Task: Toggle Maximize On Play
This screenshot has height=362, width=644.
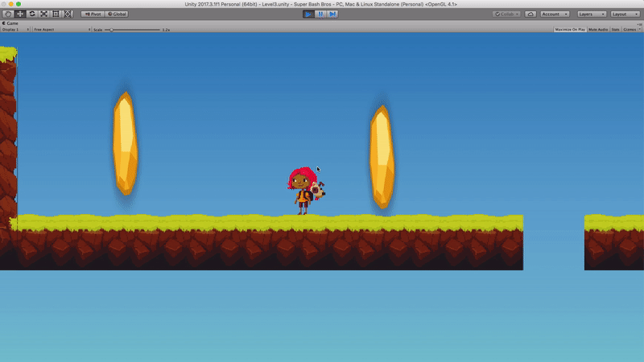Action: pyautogui.click(x=569, y=30)
